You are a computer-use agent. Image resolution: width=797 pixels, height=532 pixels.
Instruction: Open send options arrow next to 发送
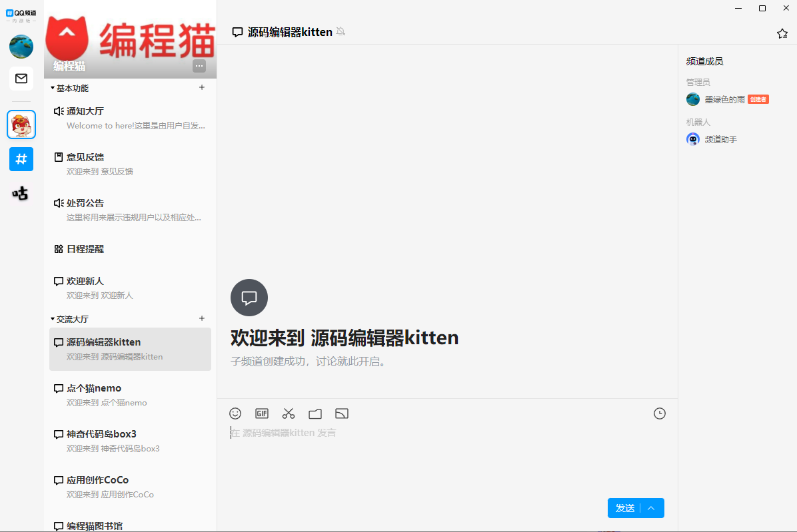click(652, 508)
